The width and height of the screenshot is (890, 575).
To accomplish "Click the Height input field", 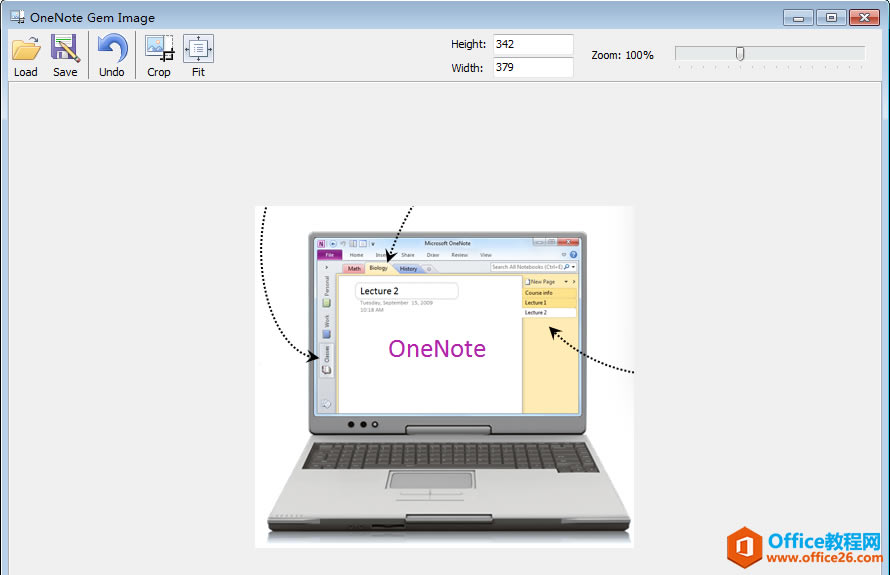I will [533, 44].
